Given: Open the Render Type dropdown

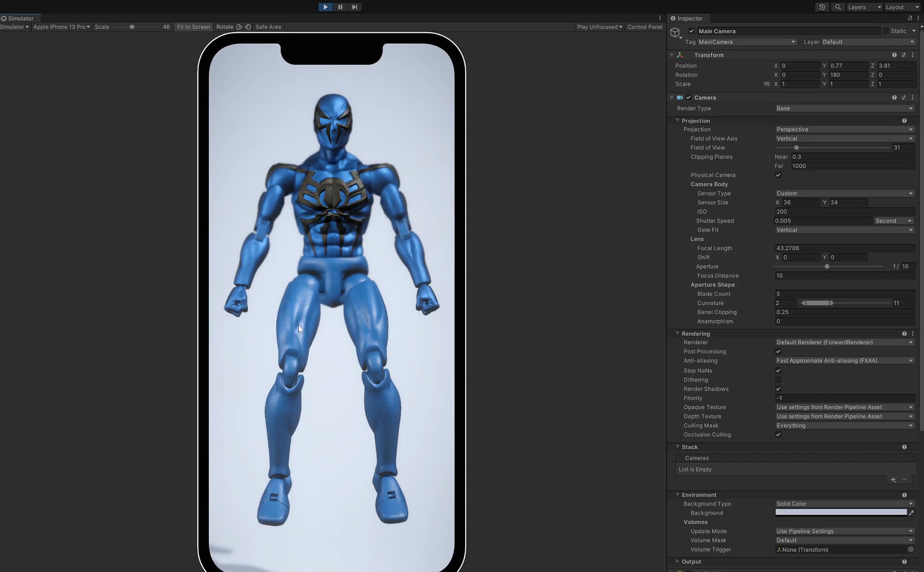Looking at the screenshot, I should (x=845, y=108).
